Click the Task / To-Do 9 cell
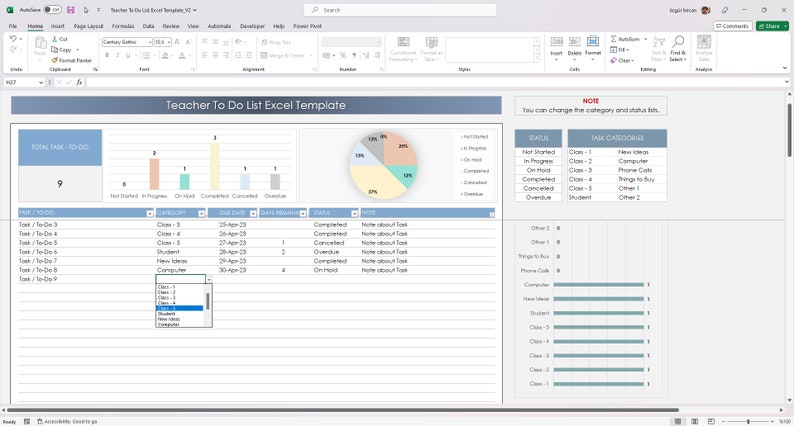The image size is (794, 426). [x=87, y=279]
